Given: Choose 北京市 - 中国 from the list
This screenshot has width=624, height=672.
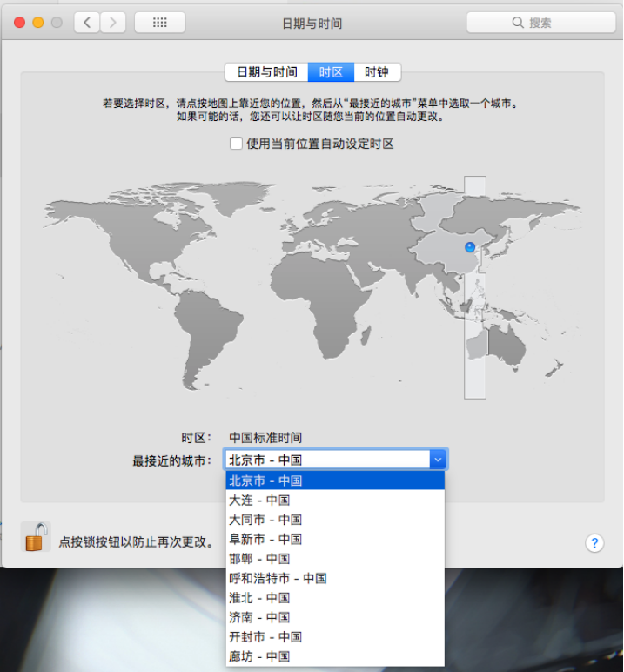Looking at the screenshot, I should pyautogui.click(x=335, y=480).
